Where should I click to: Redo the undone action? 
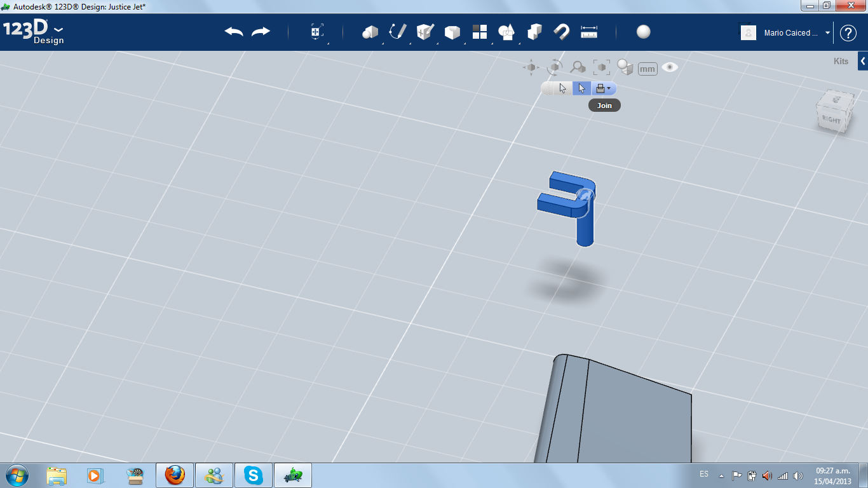click(x=261, y=32)
